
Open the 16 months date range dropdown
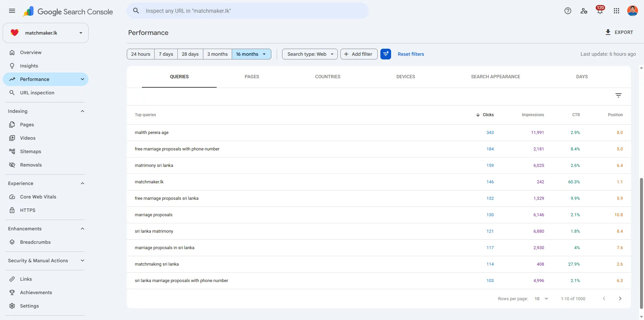(251, 54)
